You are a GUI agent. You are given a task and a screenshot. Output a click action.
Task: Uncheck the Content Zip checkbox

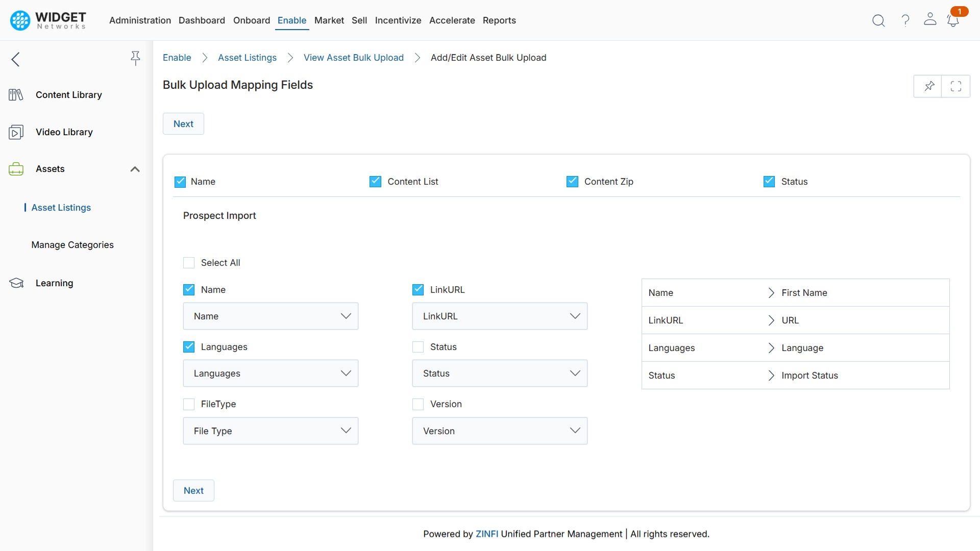[572, 181]
